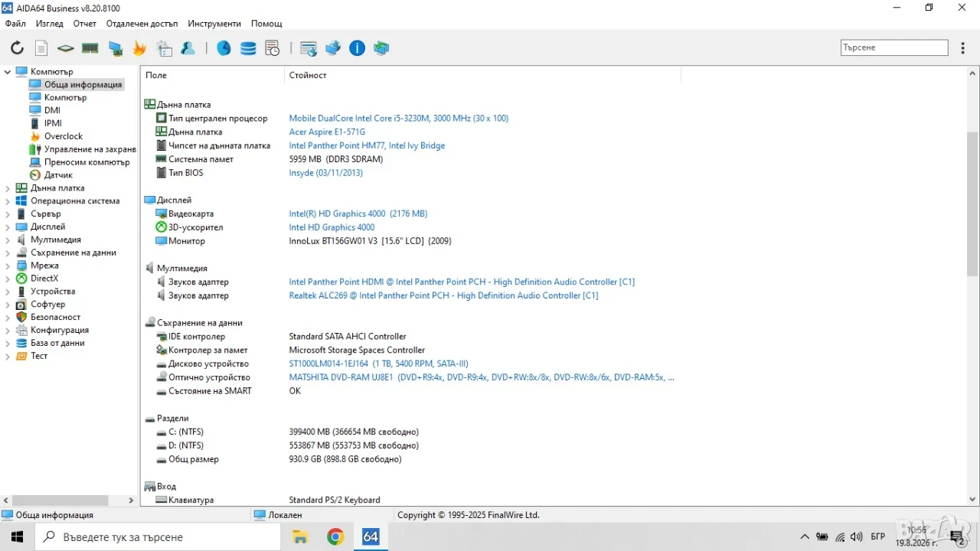980x551 pixels.
Task: Click the window with globe toolbar icon
Action: pos(309,48)
